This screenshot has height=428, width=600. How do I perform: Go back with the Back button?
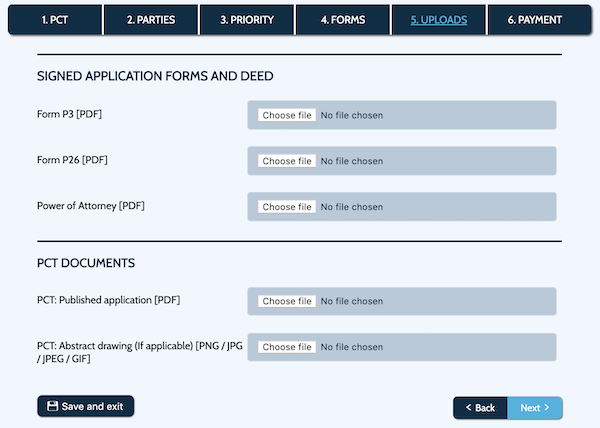(x=480, y=408)
